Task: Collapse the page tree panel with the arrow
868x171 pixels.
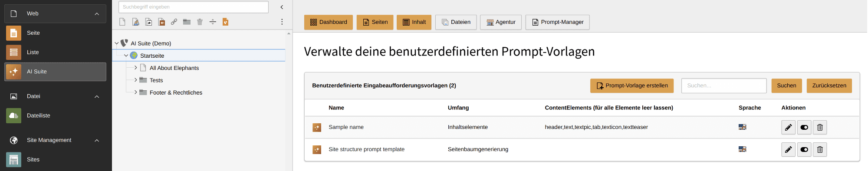Action: tap(282, 7)
